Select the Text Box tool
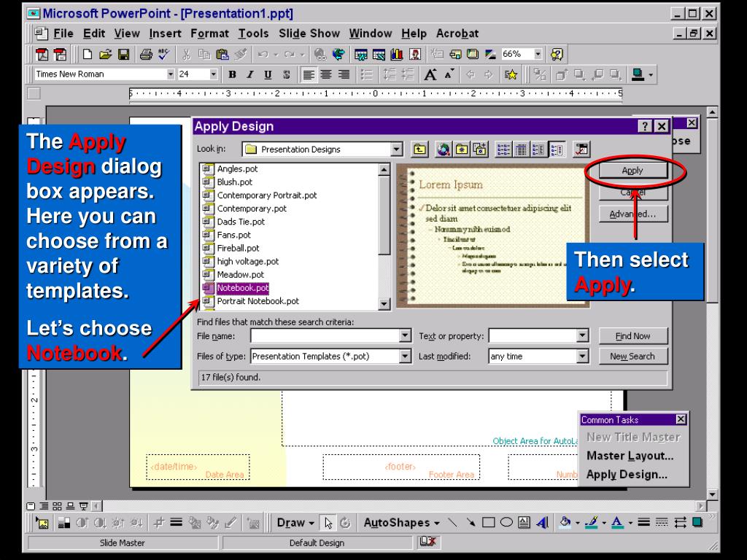The image size is (747, 560). [x=524, y=523]
